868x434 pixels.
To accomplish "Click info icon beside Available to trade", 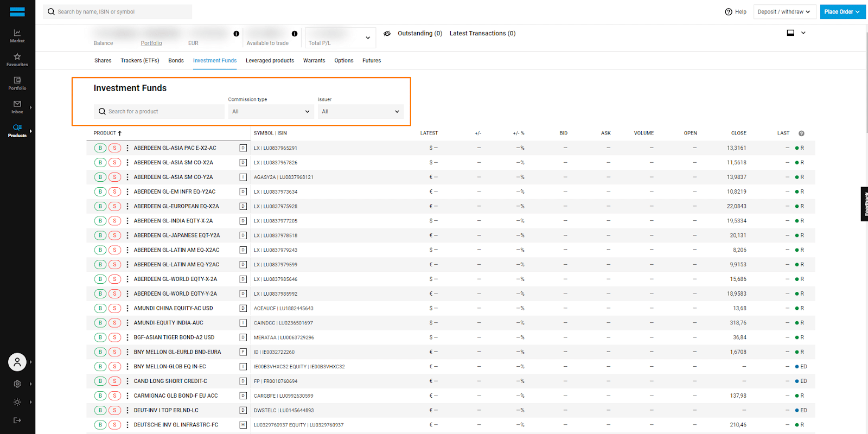I will [295, 34].
